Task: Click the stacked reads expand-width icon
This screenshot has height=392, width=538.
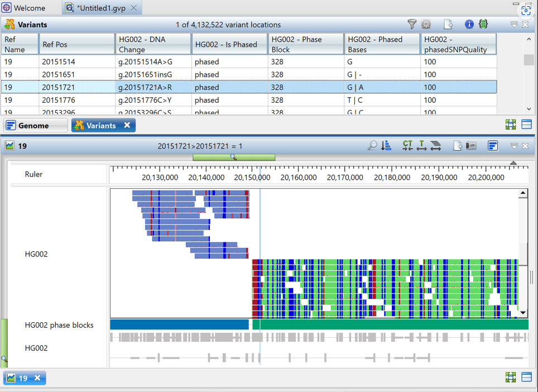Action: (x=436, y=146)
